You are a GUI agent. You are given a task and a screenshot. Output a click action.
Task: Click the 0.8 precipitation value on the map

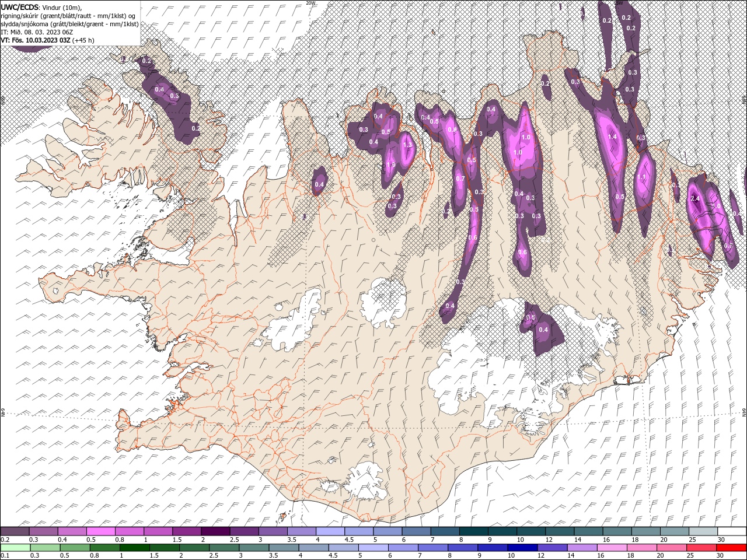click(x=451, y=129)
